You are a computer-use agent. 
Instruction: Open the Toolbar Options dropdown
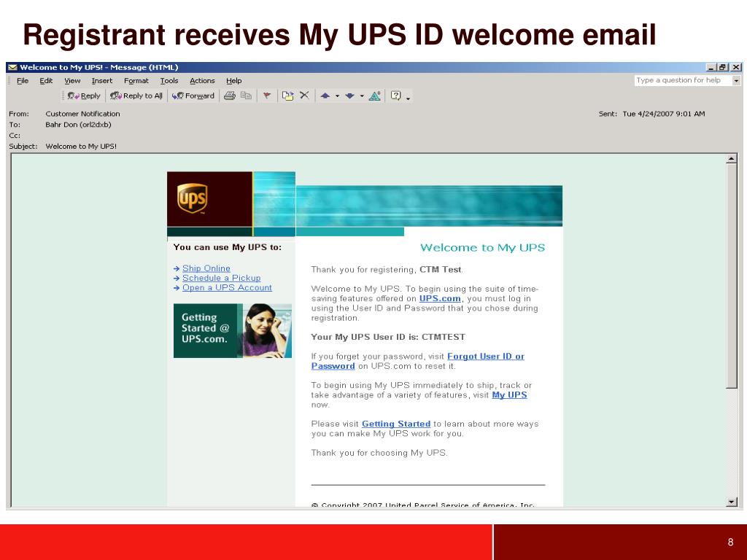tap(409, 98)
